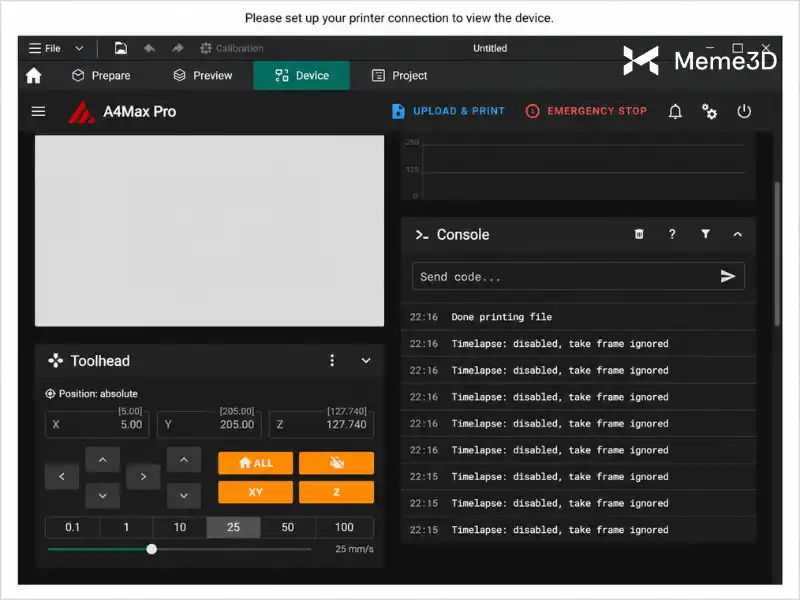
Task: Click the save project icon
Action: [x=120, y=48]
